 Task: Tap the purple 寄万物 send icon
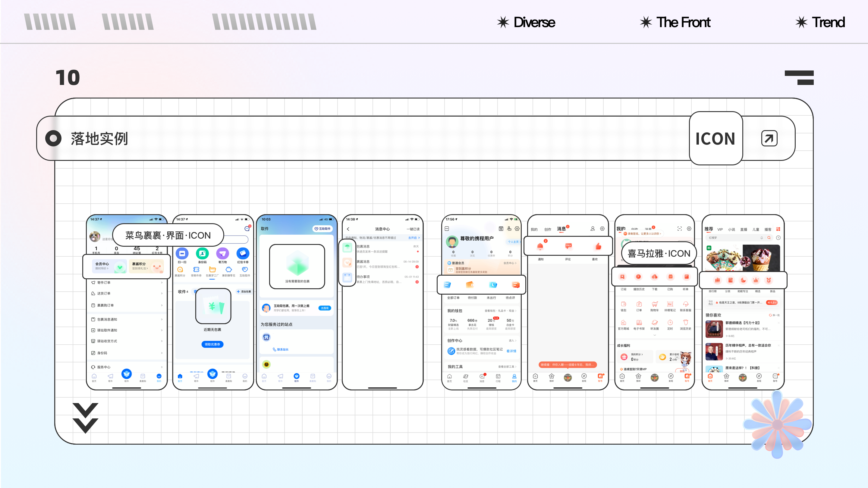click(x=222, y=253)
